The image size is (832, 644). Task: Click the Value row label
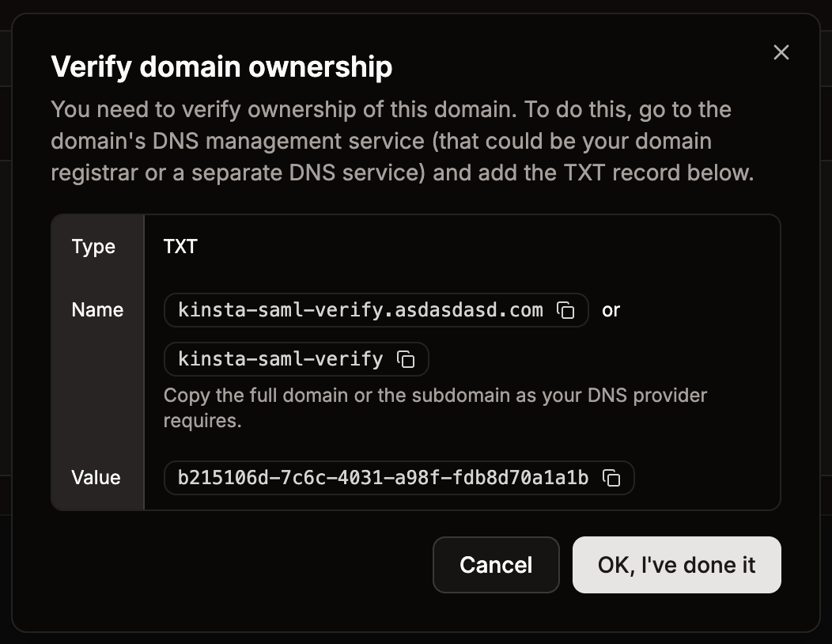(96, 478)
